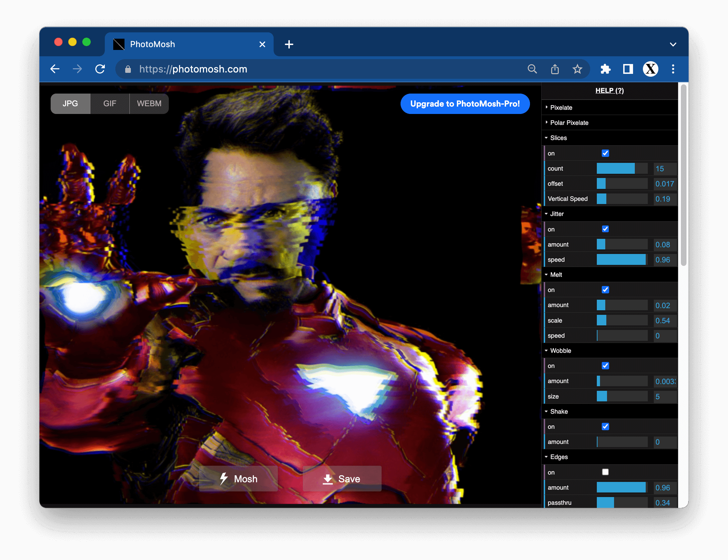Enable the Edges effect

(x=605, y=472)
